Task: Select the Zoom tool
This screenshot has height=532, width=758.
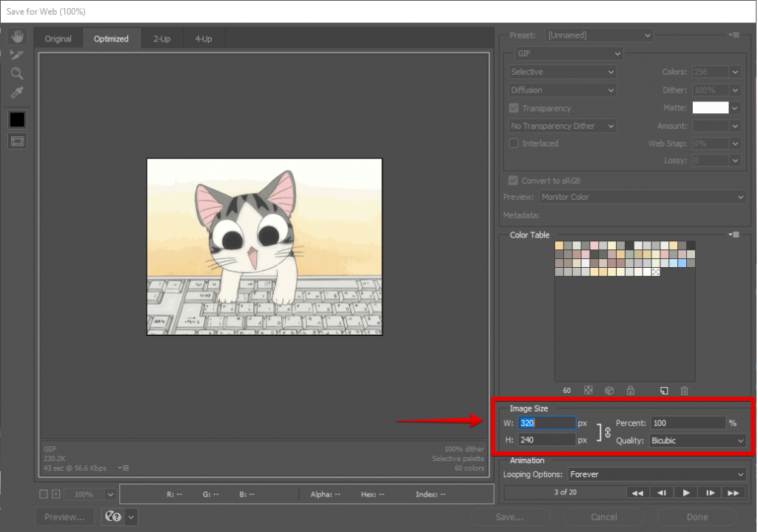Action: click(17, 73)
